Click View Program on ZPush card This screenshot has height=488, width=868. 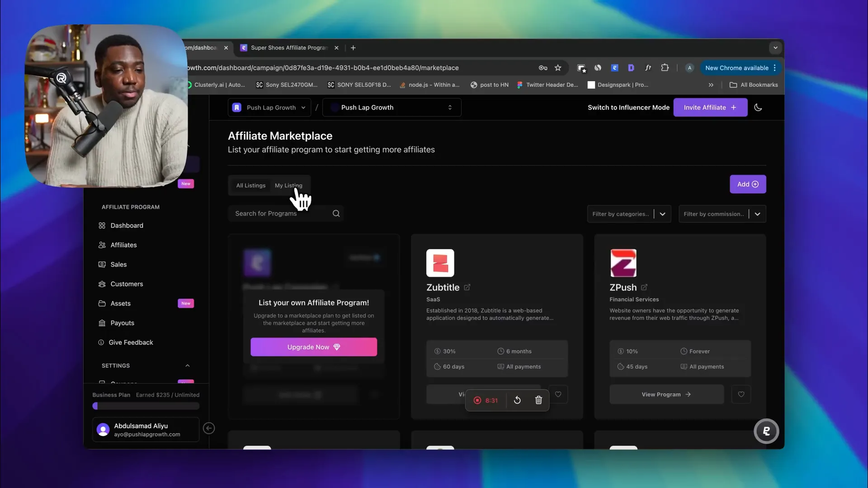pos(666,394)
